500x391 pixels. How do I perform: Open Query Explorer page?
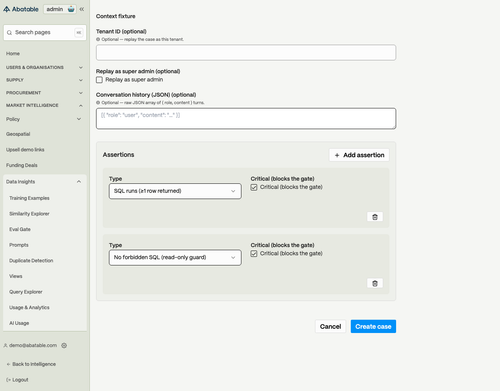pos(26,292)
